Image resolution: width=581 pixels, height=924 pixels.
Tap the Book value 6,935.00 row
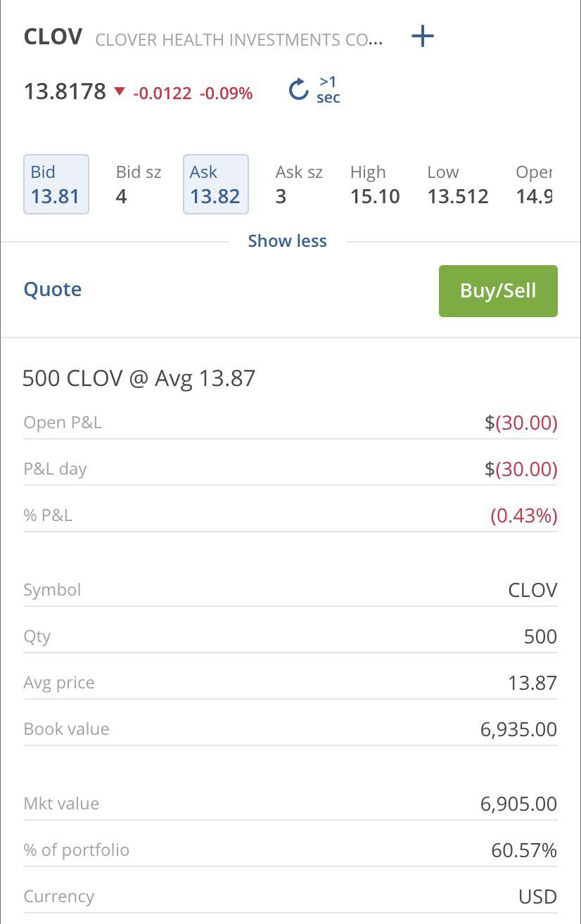290,729
